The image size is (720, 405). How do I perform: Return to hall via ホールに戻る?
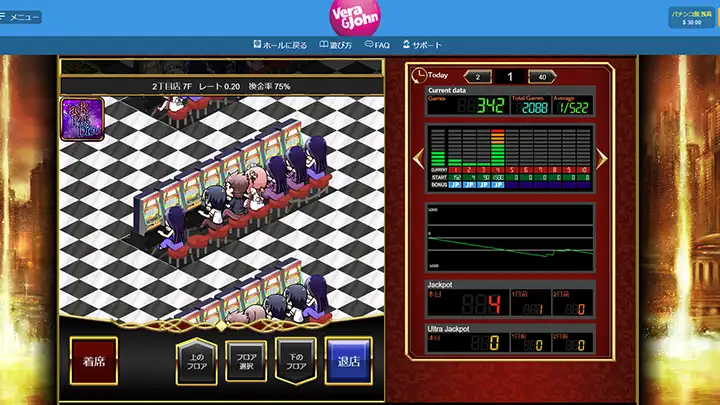[282, 45]
